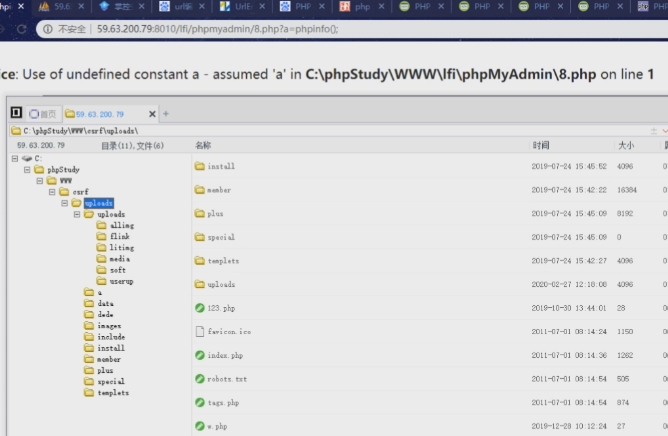Screen dimensions: 668x436
Task: Select the file name 'tags.php'
Action: pos(223,403)
